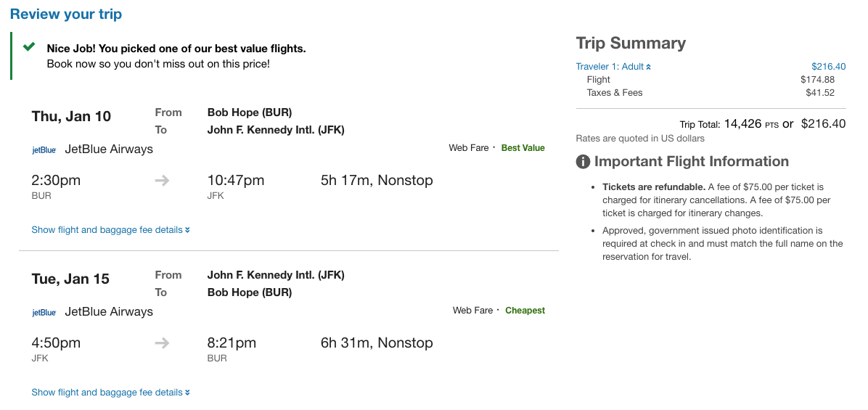This screenshot has height=410, width=868.
Task: Click the green checkmark icon
Action: coord(29,47)
